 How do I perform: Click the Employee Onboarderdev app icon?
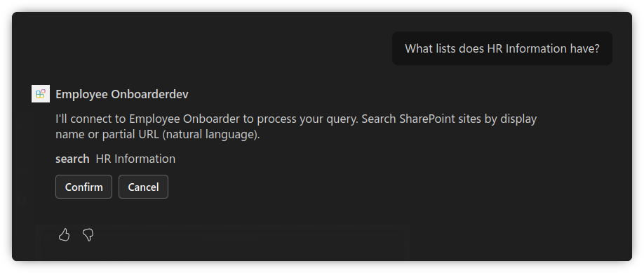(x=41, y=94)
